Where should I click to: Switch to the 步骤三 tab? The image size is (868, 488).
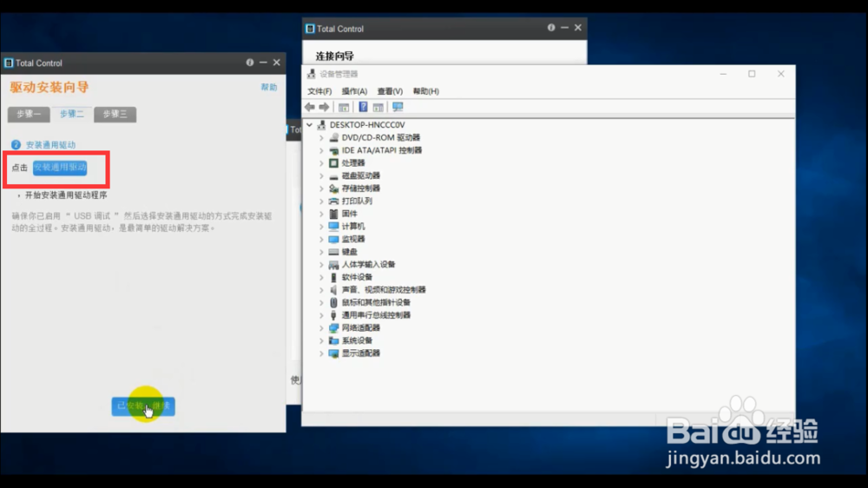point(115,114)
